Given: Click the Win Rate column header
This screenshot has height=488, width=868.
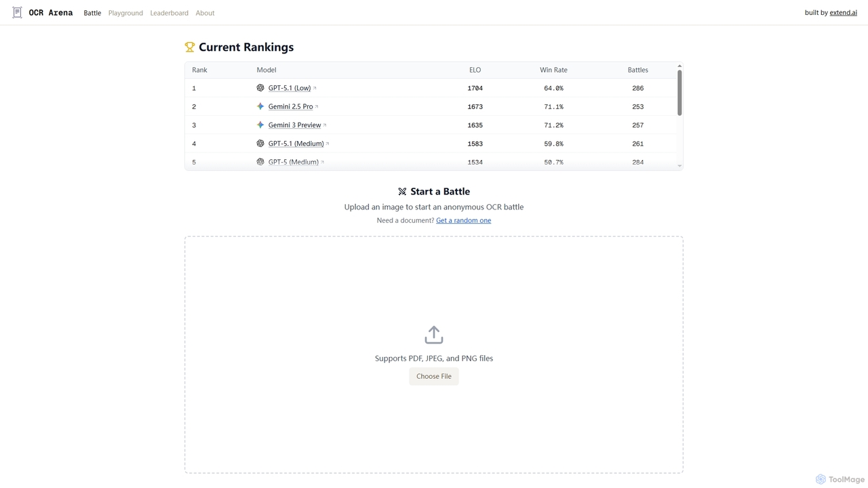Looking at the screenshot, I should coord(553,70).
